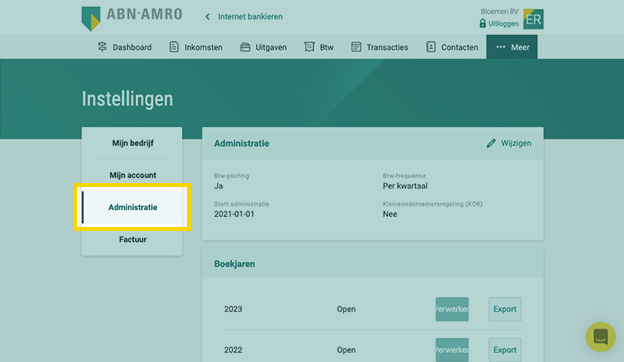Open the Meer menu
This screenshot has height=362, width=624.
point(512,47)
